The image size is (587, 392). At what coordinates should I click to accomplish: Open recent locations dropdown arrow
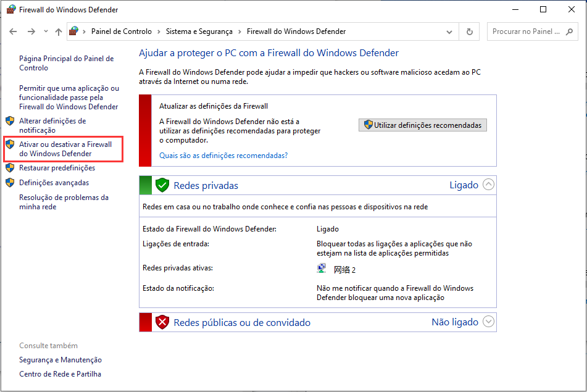coord(46,31)
